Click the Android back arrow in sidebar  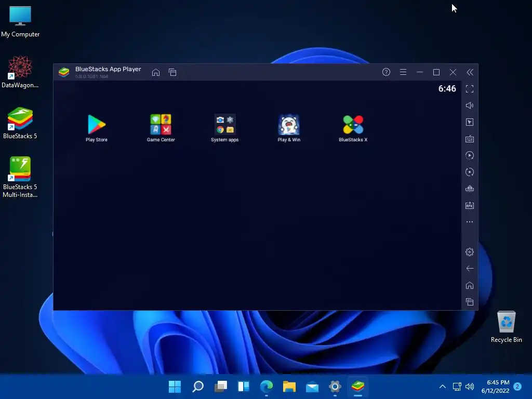(470, 269)
